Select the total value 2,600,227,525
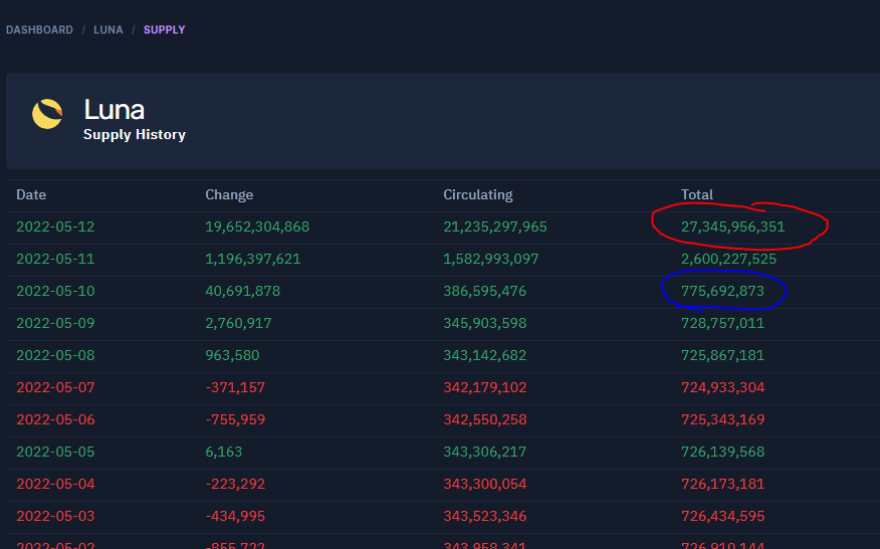 coord(728,259)
